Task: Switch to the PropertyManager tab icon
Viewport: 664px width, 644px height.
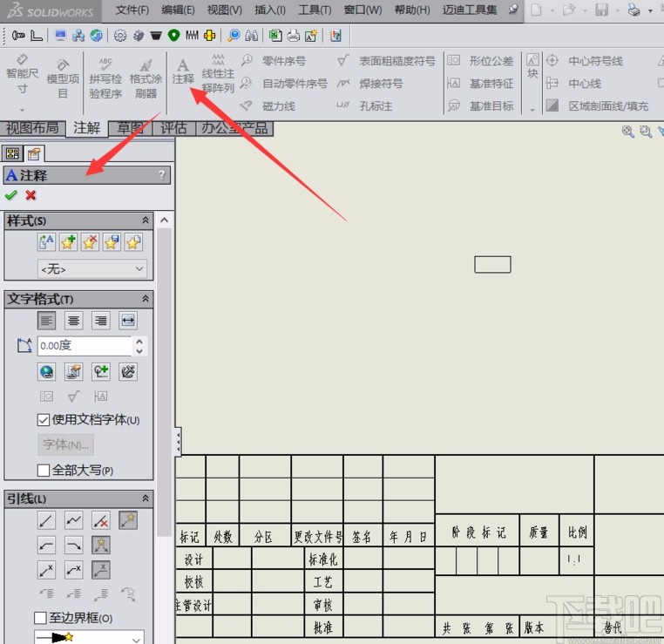Action: point(34,153)
